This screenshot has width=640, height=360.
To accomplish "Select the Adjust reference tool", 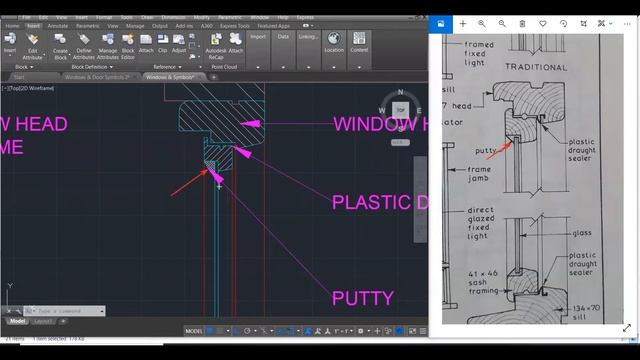I will coord(179,43).
